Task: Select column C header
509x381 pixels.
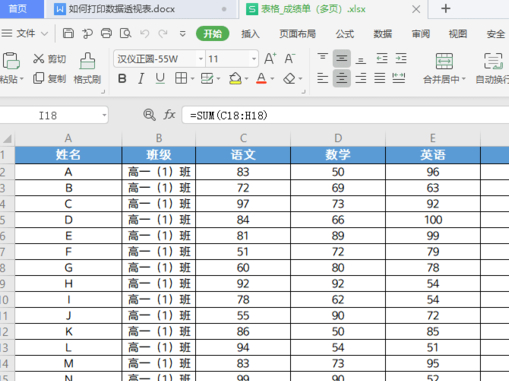Action: pyautogui.click(x=243, y=138)
